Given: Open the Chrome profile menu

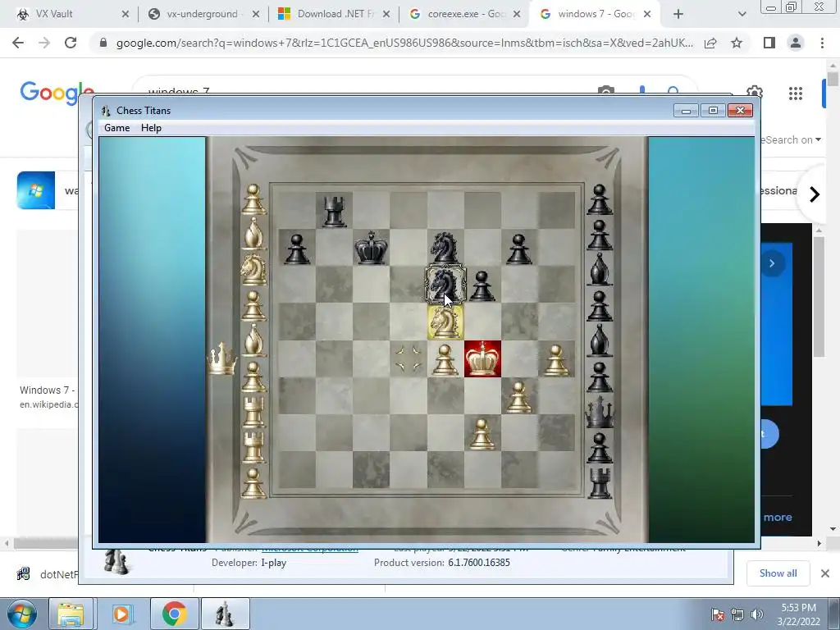Looking at the screenshot, I should pyautogui.click(x=796, y=43).
